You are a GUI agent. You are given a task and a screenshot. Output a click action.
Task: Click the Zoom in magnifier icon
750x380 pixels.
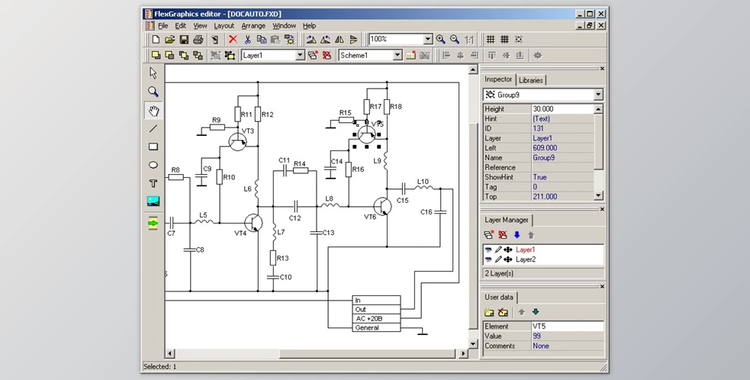pos(441,39)
